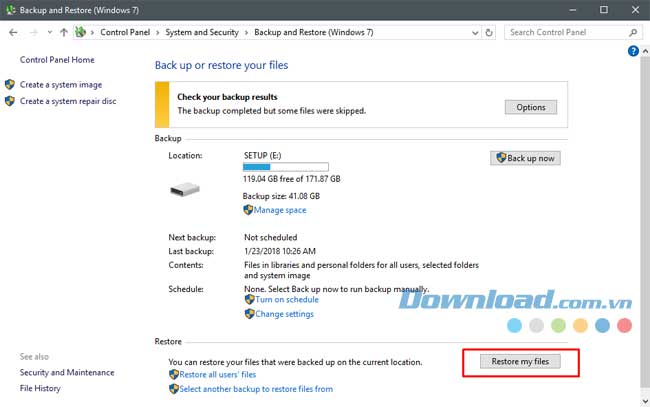Image resolution: width=650 pixels, height=407 pixels.
Task: Click the Back navigation arrow
Action: (x=13, y=32)
